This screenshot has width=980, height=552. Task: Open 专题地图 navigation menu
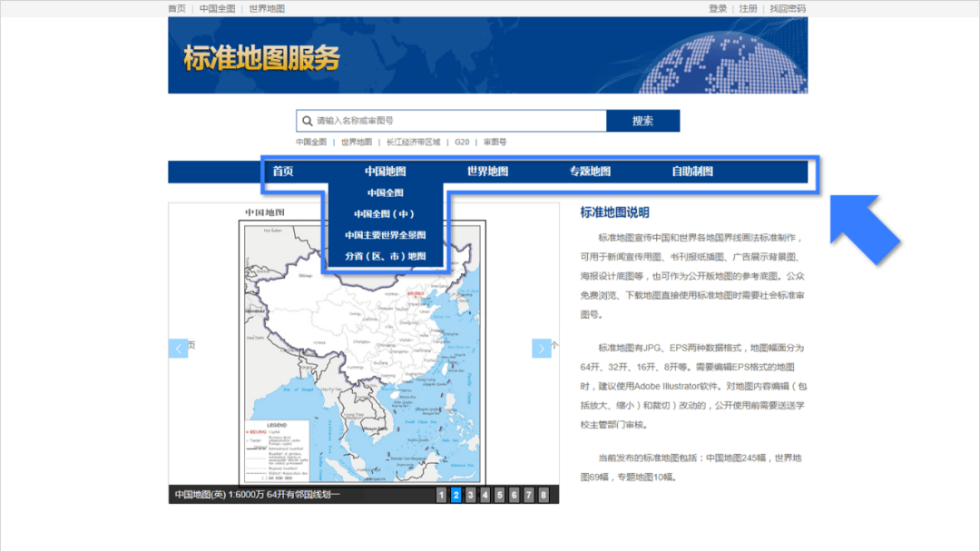[x=590, y=172]
